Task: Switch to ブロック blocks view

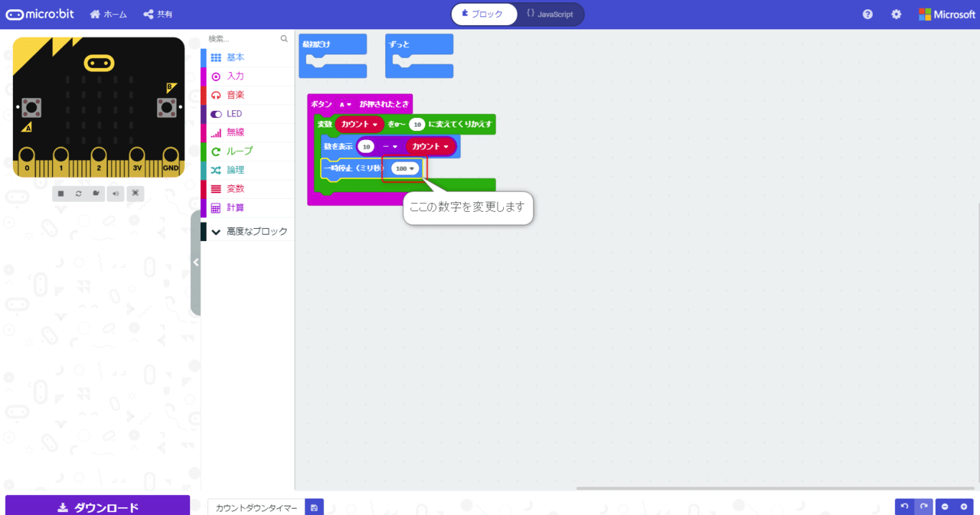Action: tap(483, 15)
